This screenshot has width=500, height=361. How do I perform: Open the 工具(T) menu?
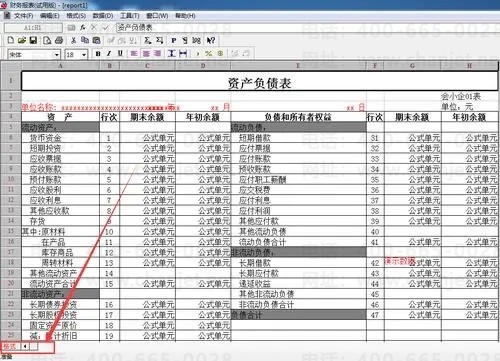pyautogui.click(x=130, y=16)
